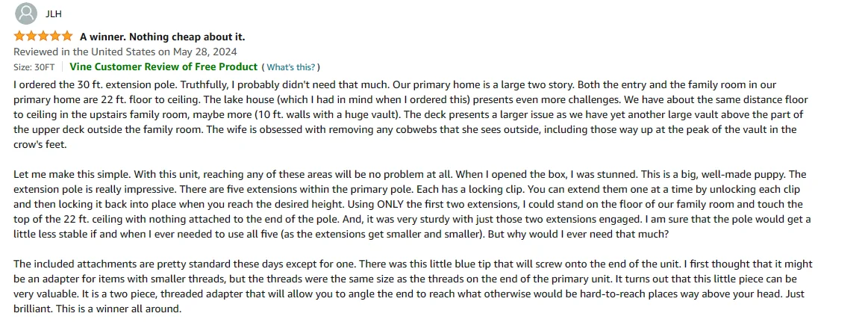Open review title 'A winner. Nothing cheap about it.'

point(162,37)
